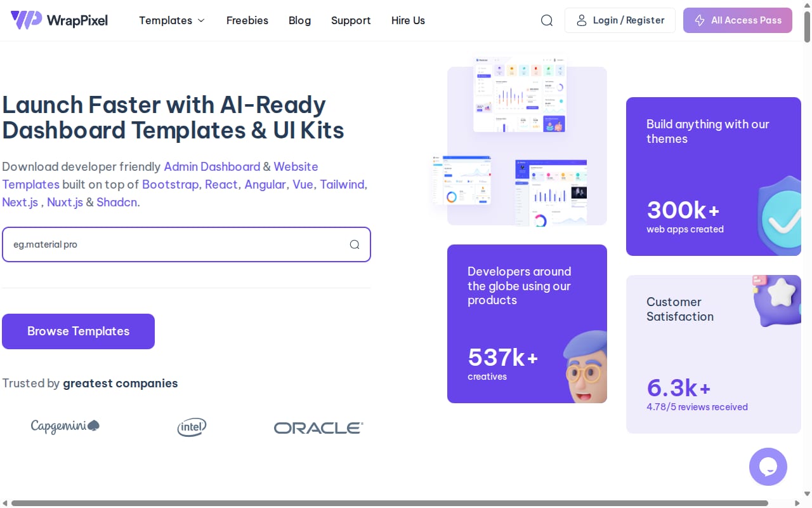Go to the Blog page
The height and width of the screenshot is (508, 812).
299,20
